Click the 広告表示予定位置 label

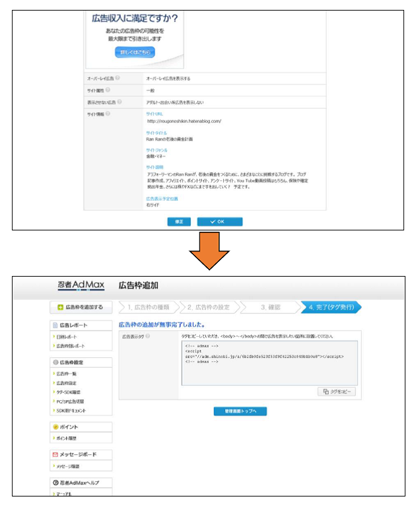point(162,199)
